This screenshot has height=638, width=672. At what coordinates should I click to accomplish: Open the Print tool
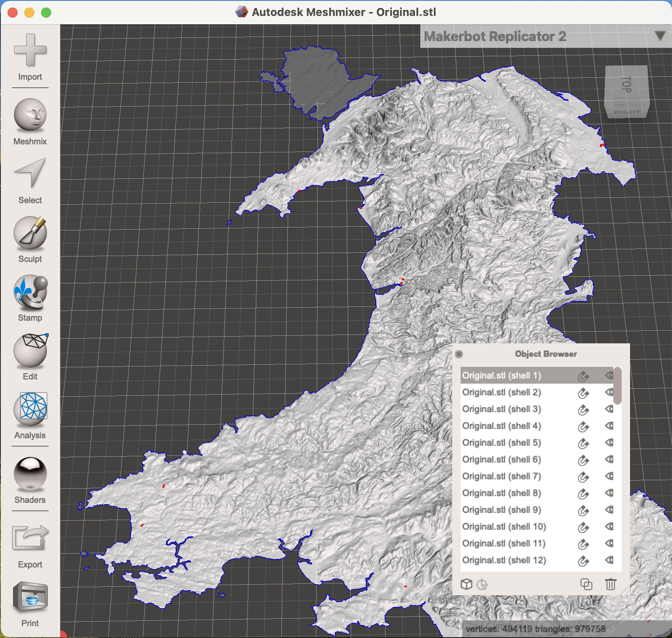tap(30, 597)
